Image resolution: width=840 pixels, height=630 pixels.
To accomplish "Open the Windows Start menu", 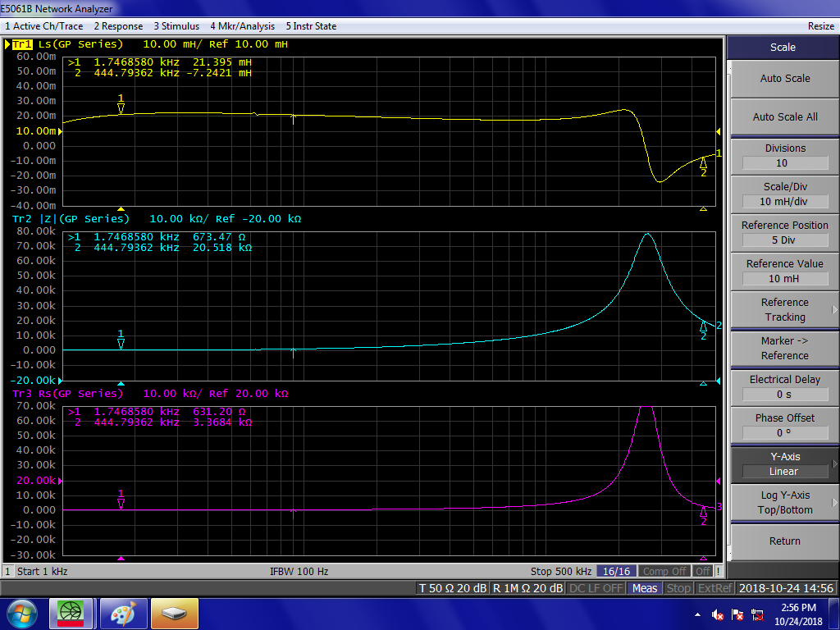I will point(21,614).
